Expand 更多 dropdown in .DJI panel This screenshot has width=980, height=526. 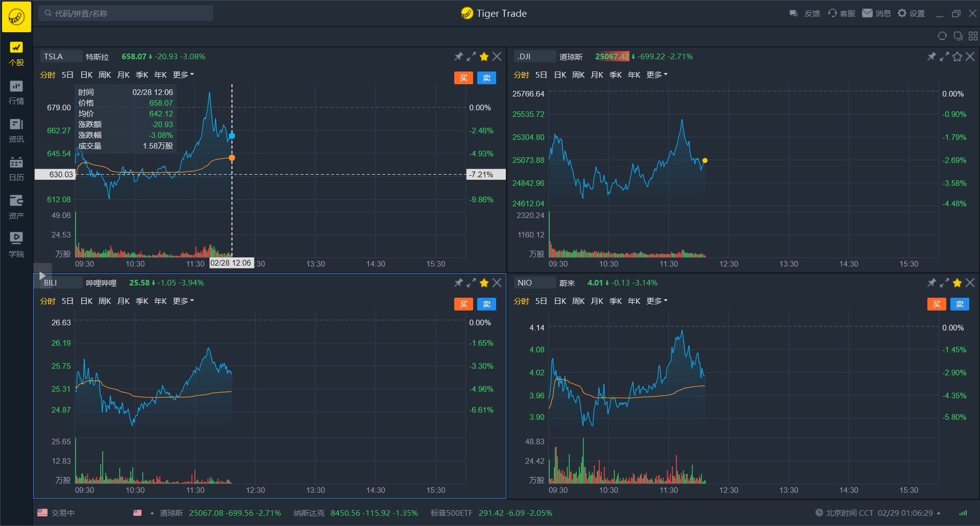(x=657, y=75)
